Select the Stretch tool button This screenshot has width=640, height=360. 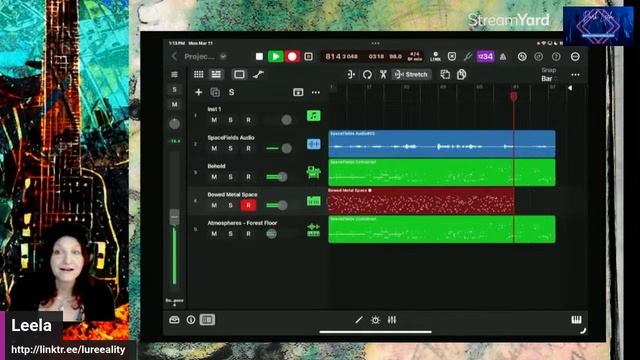click(411, 74)
